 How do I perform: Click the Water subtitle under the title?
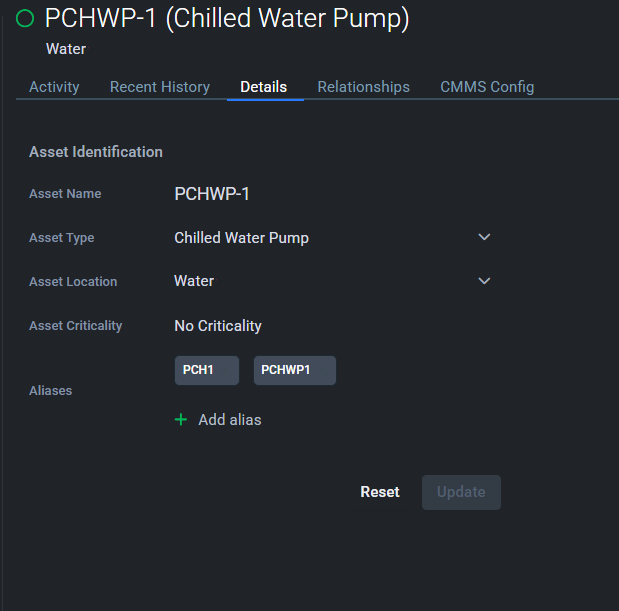(66, 49)
